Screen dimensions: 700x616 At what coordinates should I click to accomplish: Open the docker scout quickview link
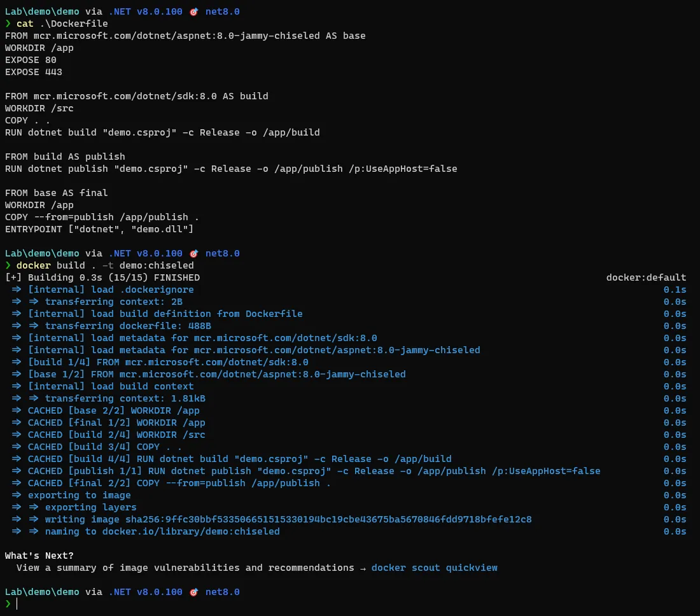pyautogui.click(x=435, y=568)
